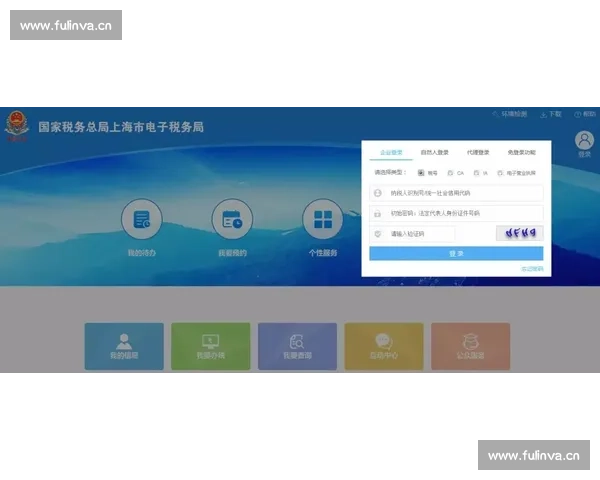Focus the 请输入验证码 captcha input
This screenshot has width=600, height=480.
412,233
